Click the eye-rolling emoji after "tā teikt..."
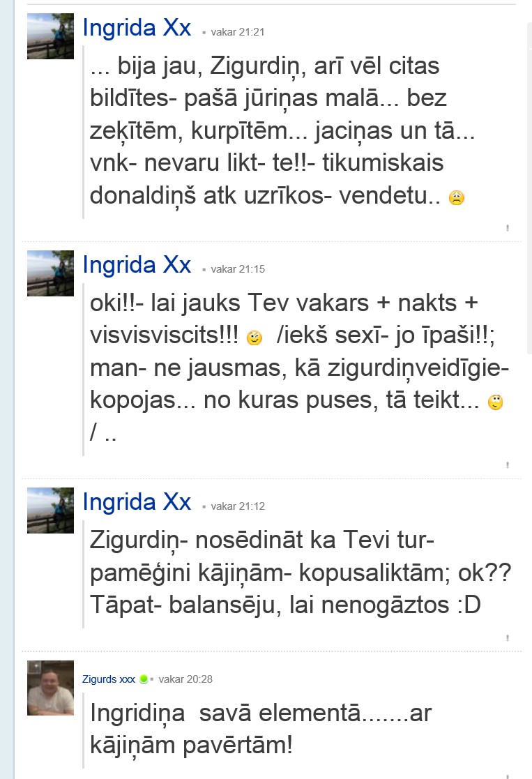 (x=495, y=402)
